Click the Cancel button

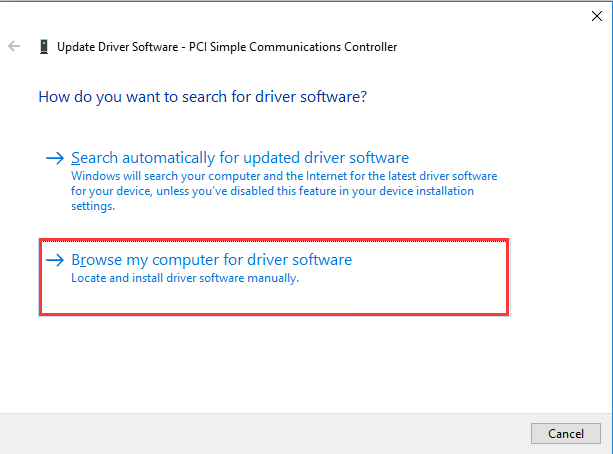pos(566,433)
